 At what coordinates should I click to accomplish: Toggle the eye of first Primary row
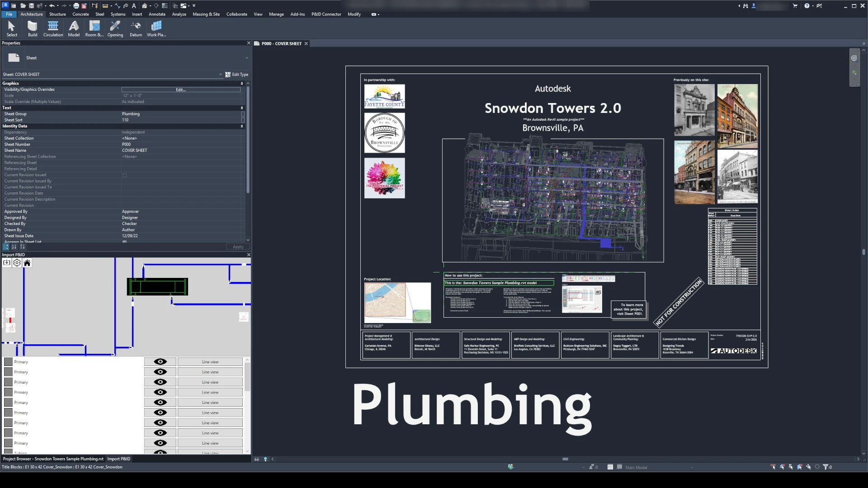click(160, 361)
